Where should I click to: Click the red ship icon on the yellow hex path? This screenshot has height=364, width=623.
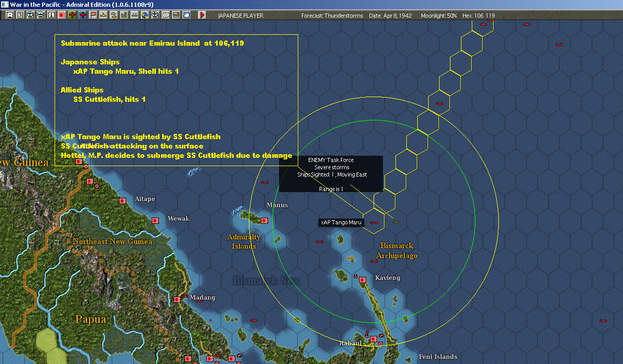[x=440, y=103]
